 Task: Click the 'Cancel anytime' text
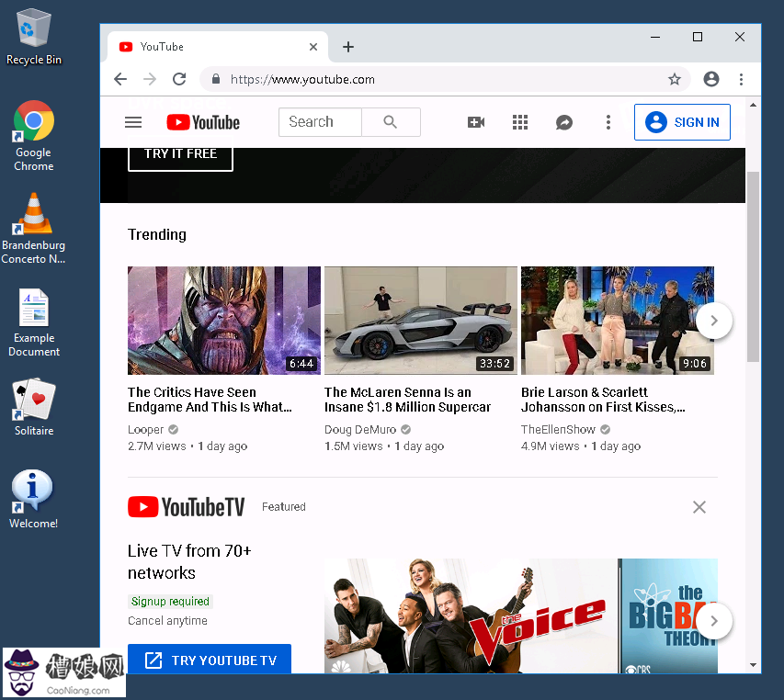[x=167, y=621]
